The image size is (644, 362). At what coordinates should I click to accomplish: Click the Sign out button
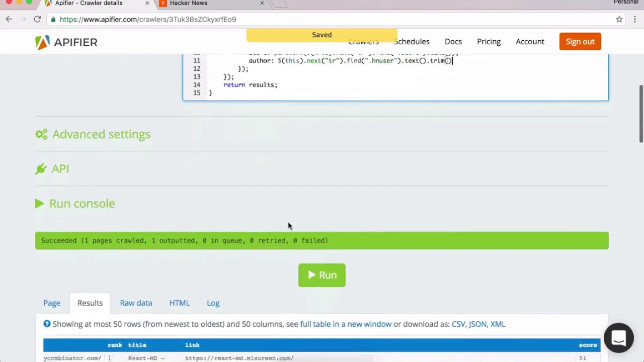580,42
